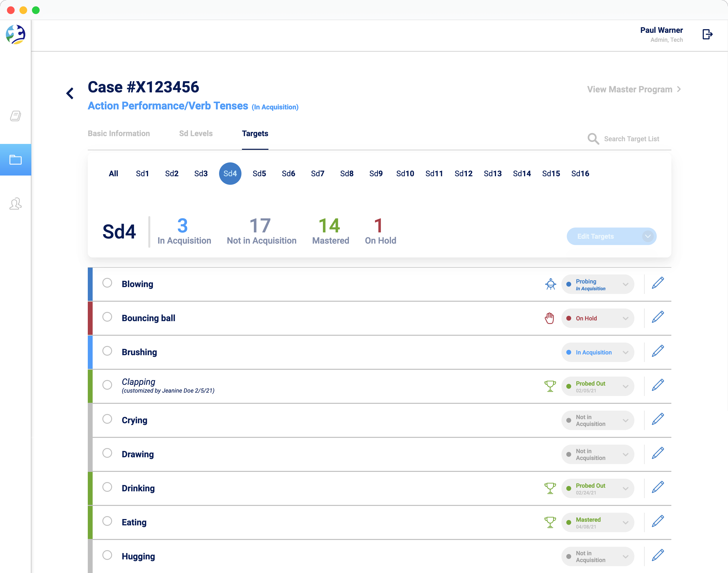Click the pencil edit icon for Blowing

pyautogui.click(x=657, y=283)
